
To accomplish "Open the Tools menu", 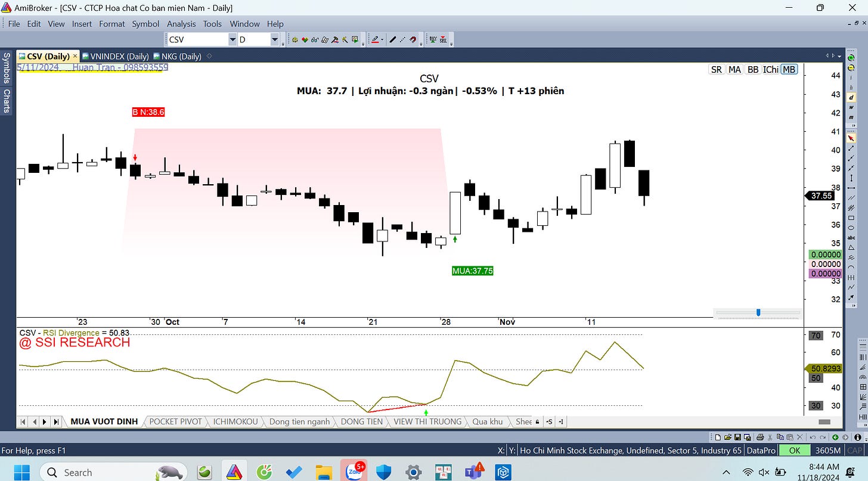I will pyautogui.click(x=212, y=24).
